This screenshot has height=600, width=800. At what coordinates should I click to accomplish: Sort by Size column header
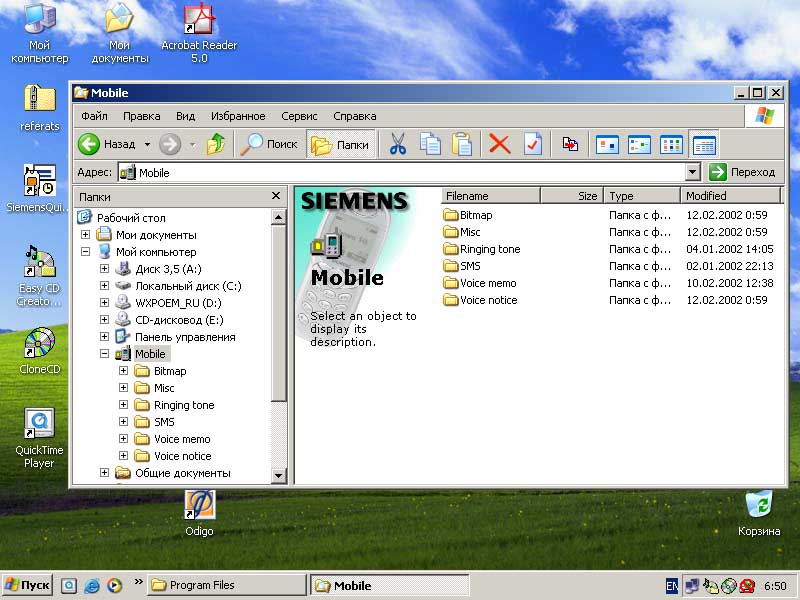click(x=571, y=196)
